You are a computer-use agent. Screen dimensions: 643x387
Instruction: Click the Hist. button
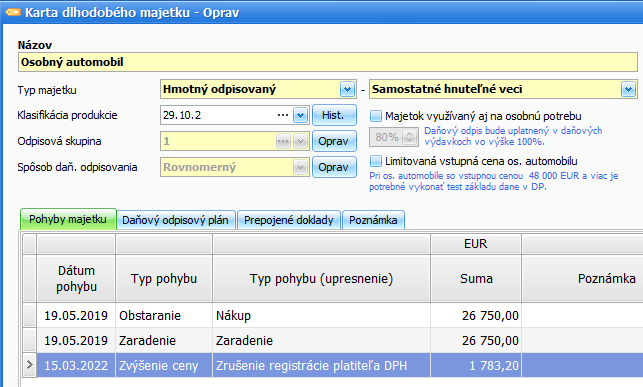[334, 115]
